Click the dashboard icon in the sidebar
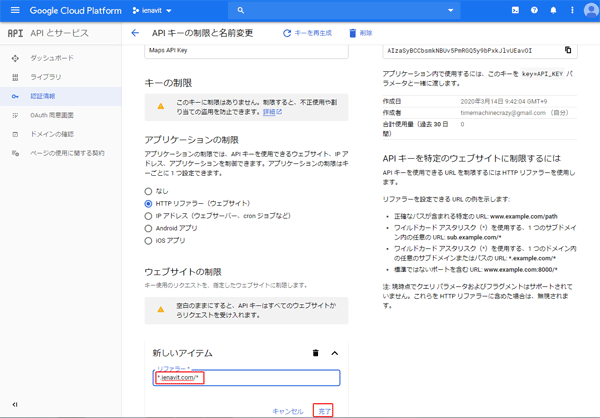Viewport: 600px width, 418px height. 15,58
